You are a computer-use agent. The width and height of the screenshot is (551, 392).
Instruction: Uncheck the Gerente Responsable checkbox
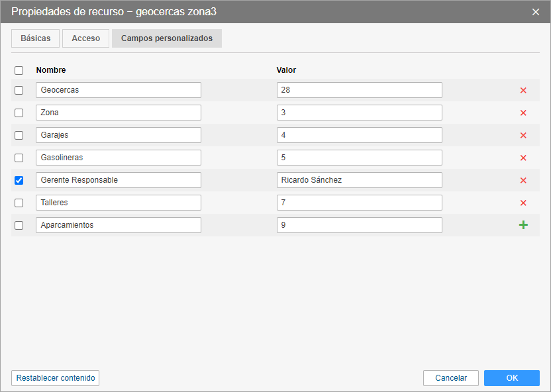tap(19, 180)
